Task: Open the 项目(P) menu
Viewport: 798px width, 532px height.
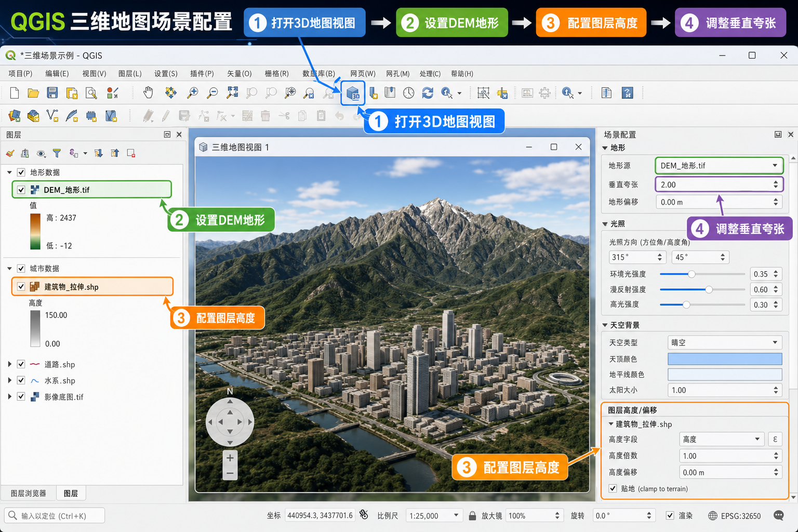Action: 20,74
